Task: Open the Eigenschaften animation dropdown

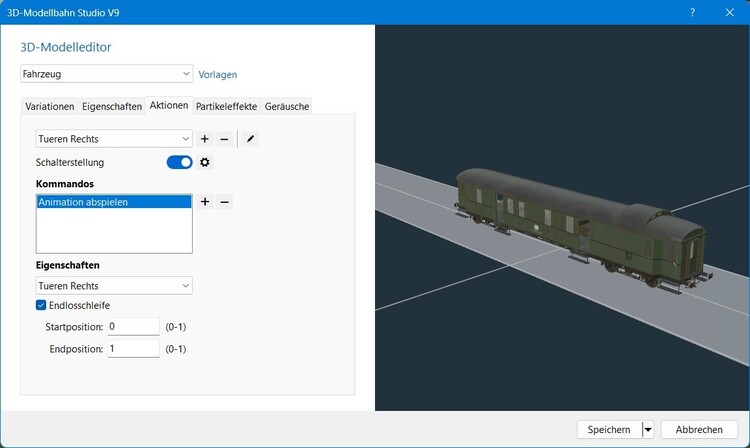Action: tap(114, 286)
